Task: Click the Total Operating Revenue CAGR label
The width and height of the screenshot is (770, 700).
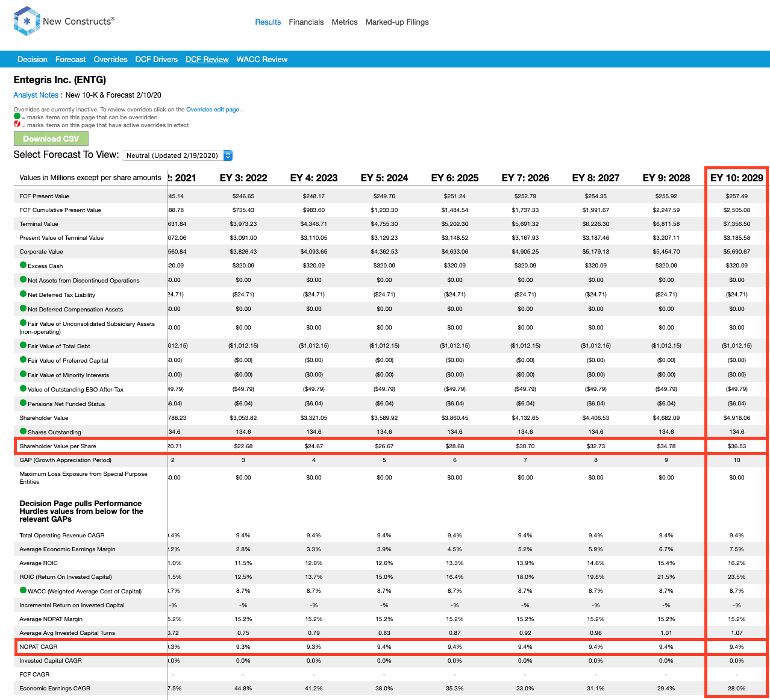Action: 61,536
